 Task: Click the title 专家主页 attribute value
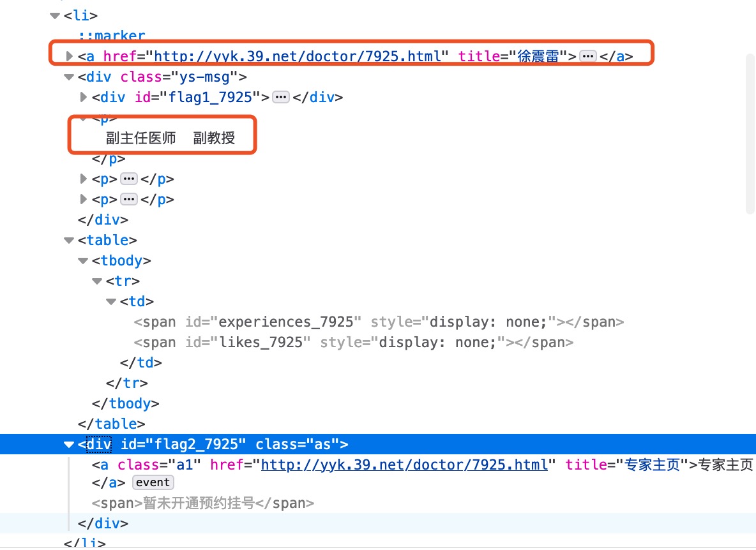tap(652, 465)
